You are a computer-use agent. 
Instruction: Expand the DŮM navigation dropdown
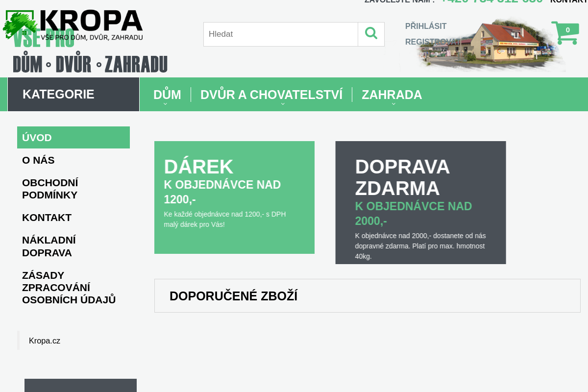(x=167, y=94)
